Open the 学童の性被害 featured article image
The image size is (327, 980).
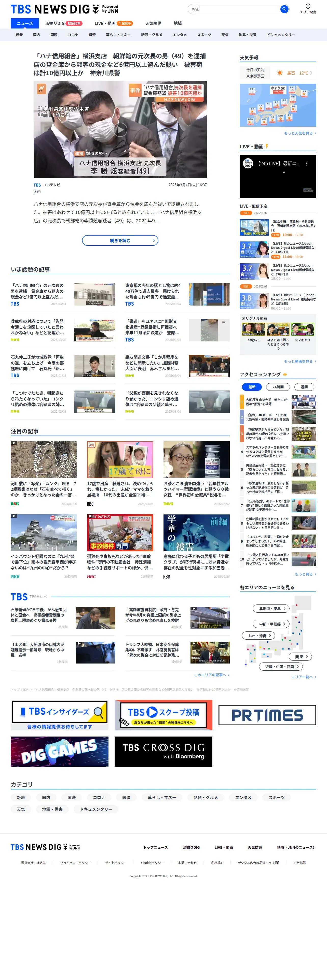196,532
